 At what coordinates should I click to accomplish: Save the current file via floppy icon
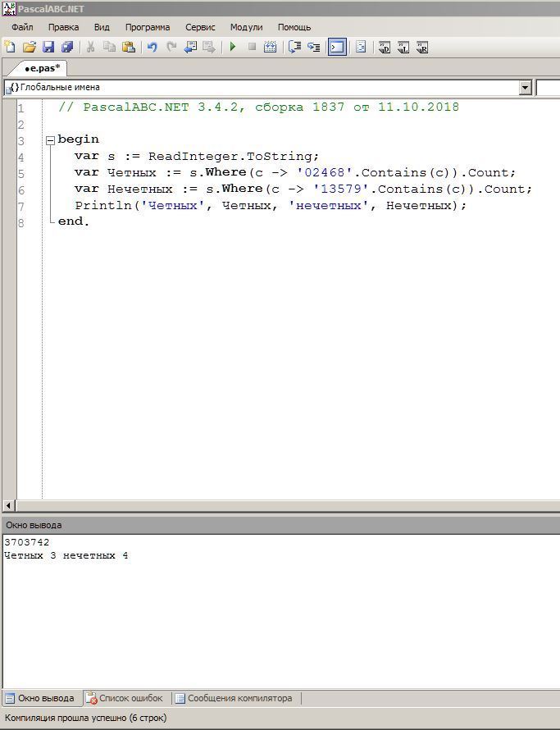48,47
